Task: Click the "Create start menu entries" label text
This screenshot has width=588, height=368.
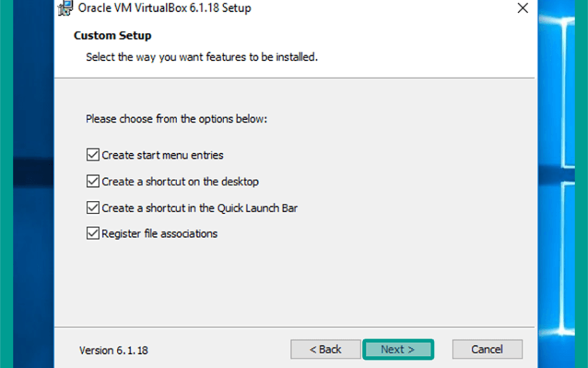Action: [x=162, y=155]
